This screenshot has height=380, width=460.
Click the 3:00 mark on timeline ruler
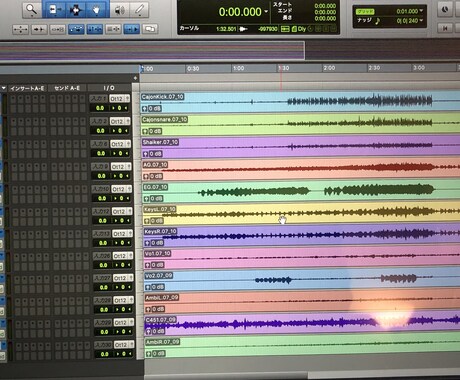pyautogui.click(x=419, y=68)
